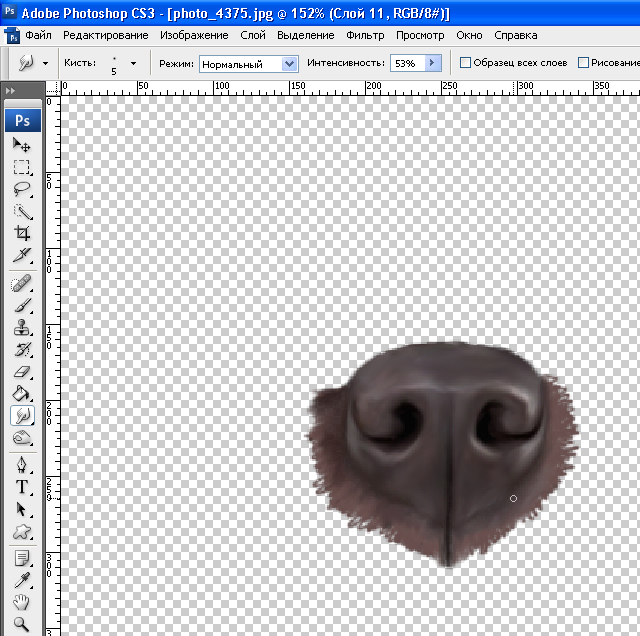Click the 'Интенсивность' 53% value field
The image size is (640, 636).
405,63
